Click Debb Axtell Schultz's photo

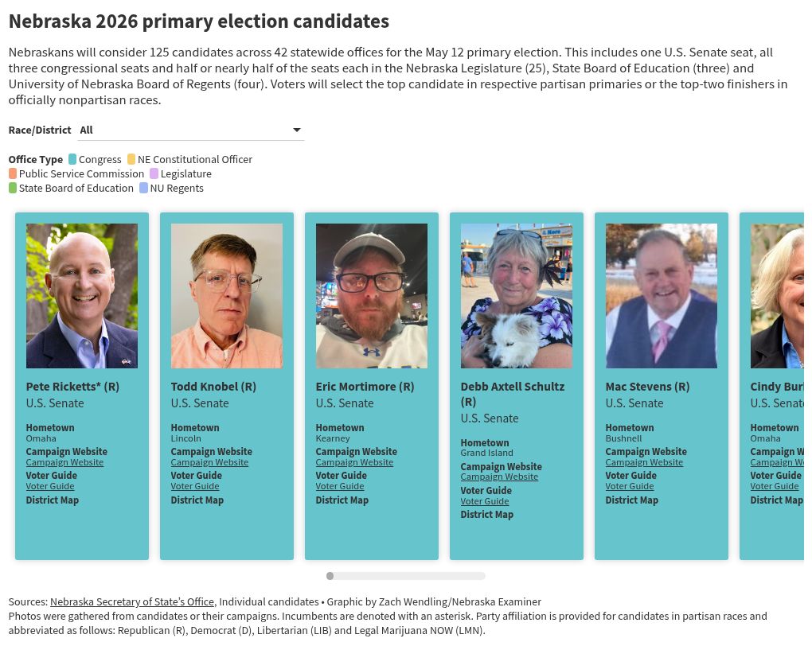point(517,295)
